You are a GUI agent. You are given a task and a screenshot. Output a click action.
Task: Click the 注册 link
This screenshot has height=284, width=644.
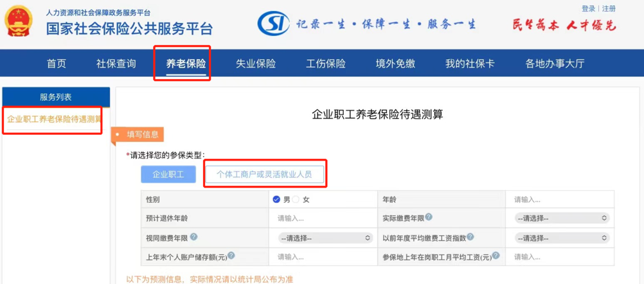pos(609,8)
